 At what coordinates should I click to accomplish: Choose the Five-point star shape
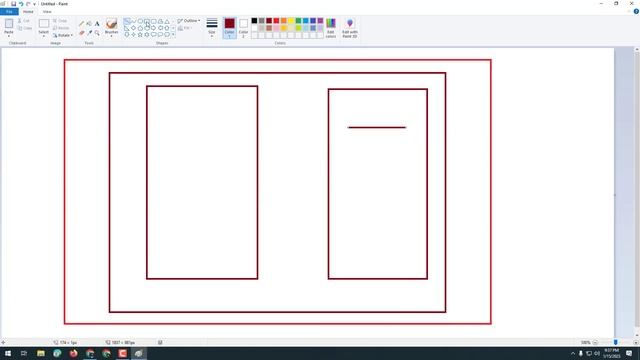(140, 35)
